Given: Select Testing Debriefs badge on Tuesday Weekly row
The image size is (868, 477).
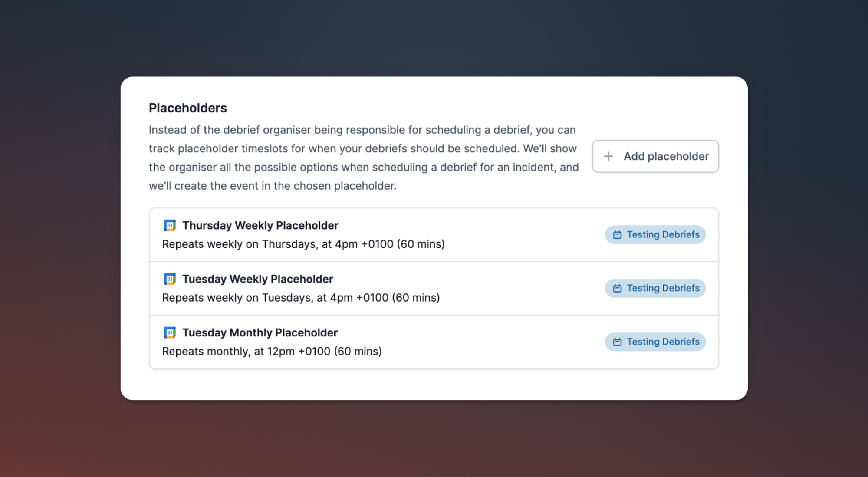Looking at the screenshot, I should coord(655,288).
